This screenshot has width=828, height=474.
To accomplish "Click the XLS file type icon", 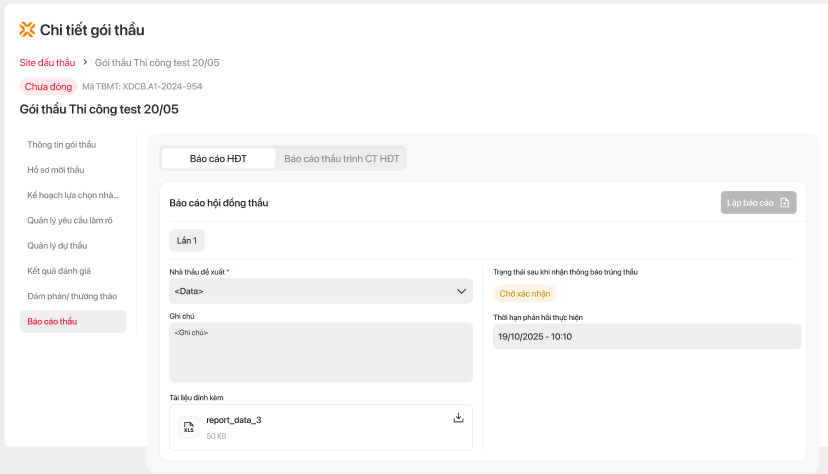I will 188,428.
